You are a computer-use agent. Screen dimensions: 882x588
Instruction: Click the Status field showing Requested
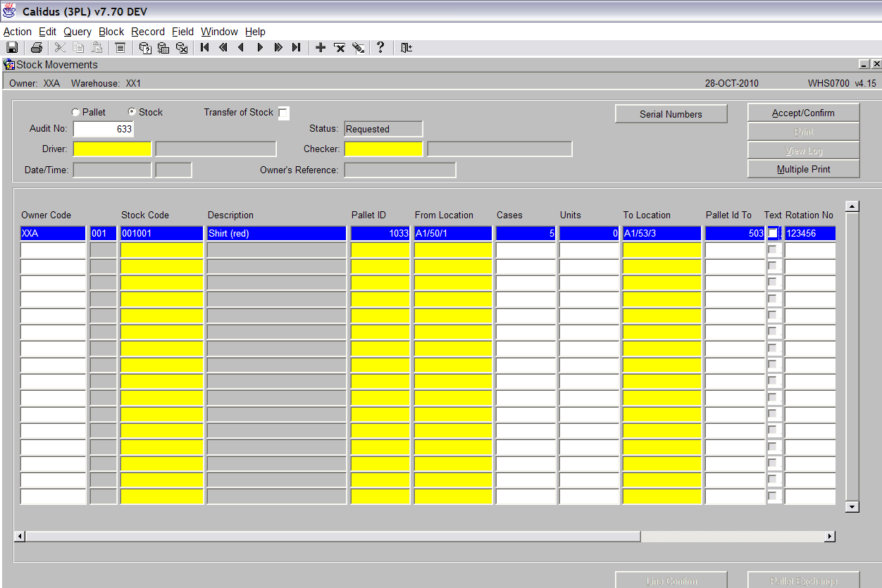point(383,129)
